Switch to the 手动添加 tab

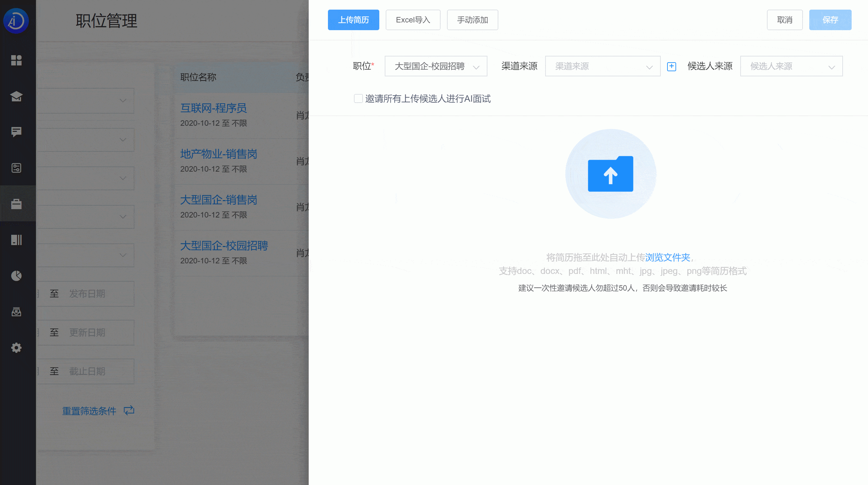coord(472,20)
